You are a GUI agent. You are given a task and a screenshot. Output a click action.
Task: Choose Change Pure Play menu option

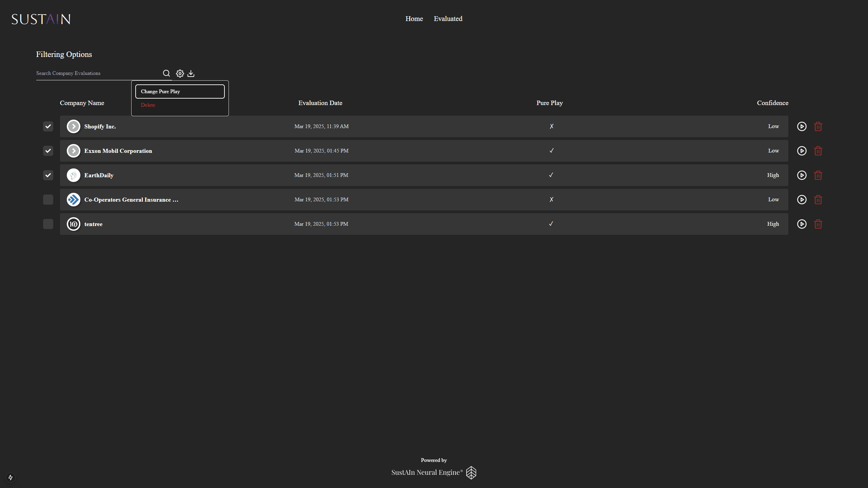[x=180, y=91]
